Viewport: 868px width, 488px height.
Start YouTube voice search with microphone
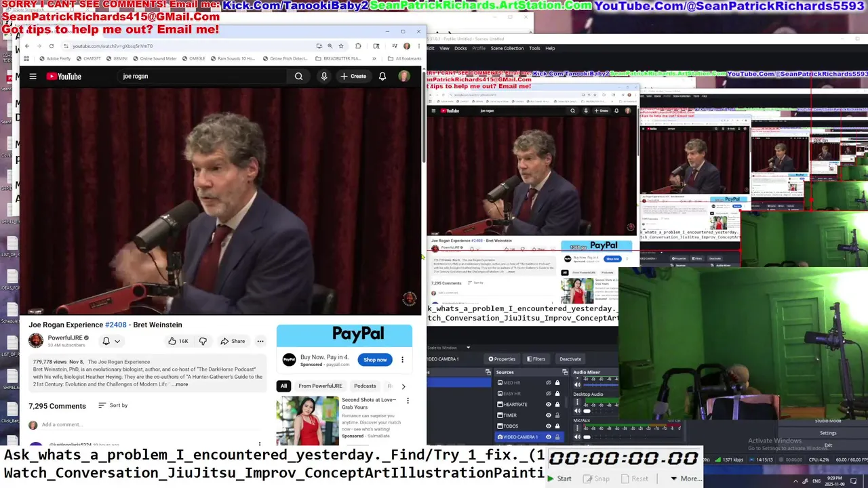(x=324, y=77)
